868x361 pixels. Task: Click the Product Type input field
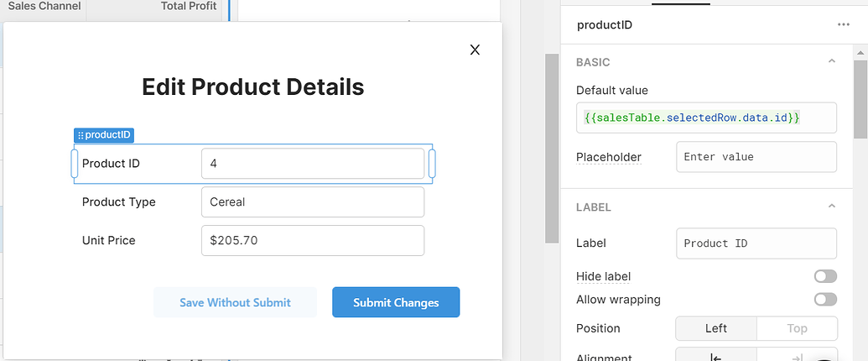pos(313,201)
